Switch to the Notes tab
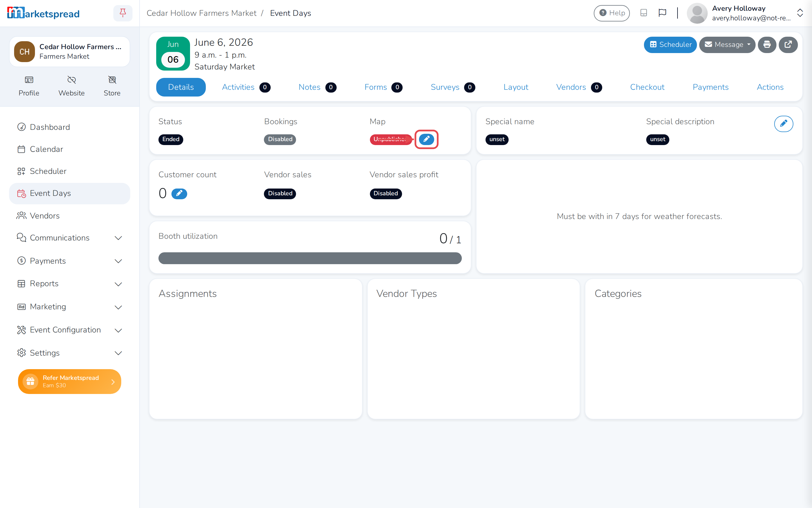This screenshot has width=812, height=508. pyautogui.click(x=317, y=87)
